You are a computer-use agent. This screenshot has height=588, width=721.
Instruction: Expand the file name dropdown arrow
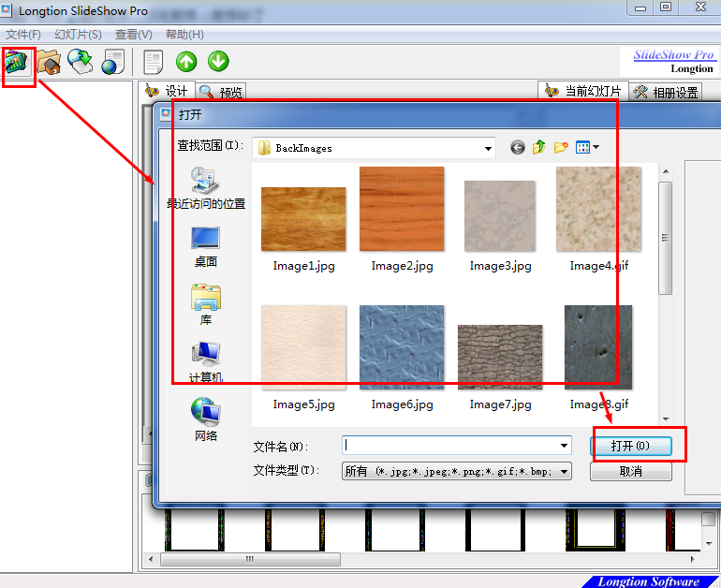(x=564, y=446)
